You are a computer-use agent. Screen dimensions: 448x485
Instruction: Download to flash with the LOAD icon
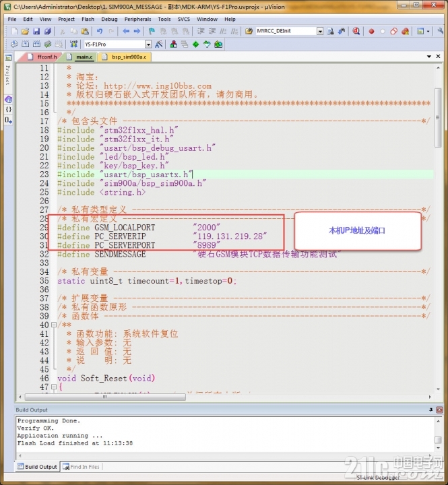click(x=73, y=44)
